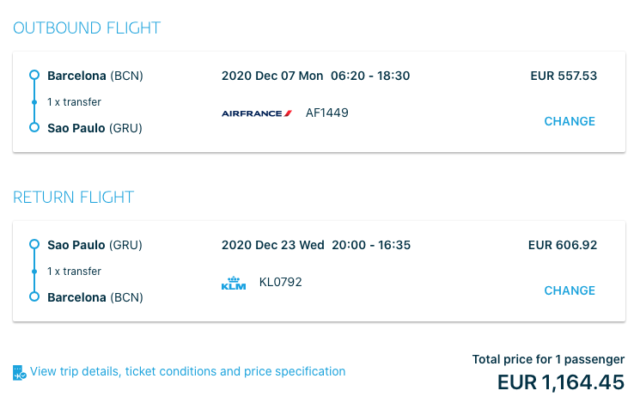The width and height of the screenshot is (640, 403).
Task: Click the outbound Sao Paulo arrival route dot
Action: point(34,127)
